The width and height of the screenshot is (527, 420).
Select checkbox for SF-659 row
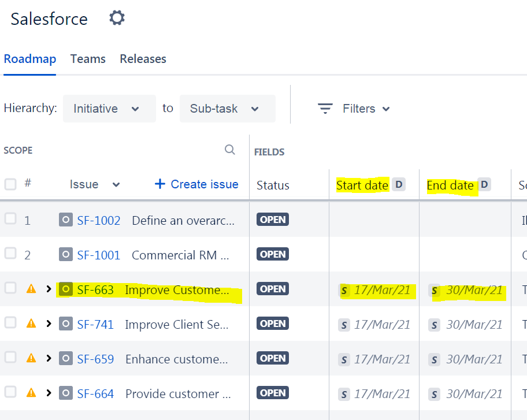click(10, 357)
